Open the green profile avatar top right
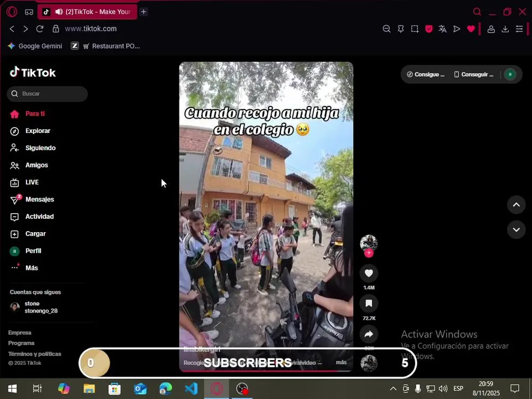The height and width of the screenshot is (399, 532). [510, 74]
